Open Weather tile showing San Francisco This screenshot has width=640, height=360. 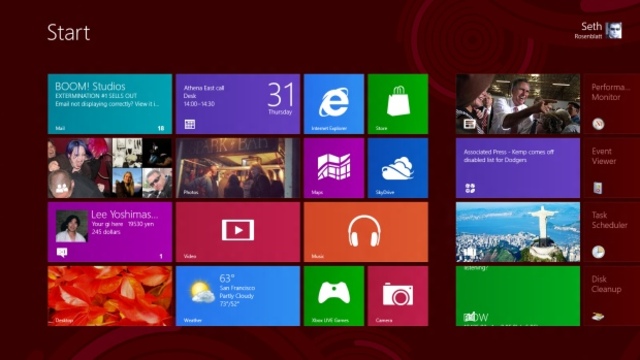coord(238,296)
